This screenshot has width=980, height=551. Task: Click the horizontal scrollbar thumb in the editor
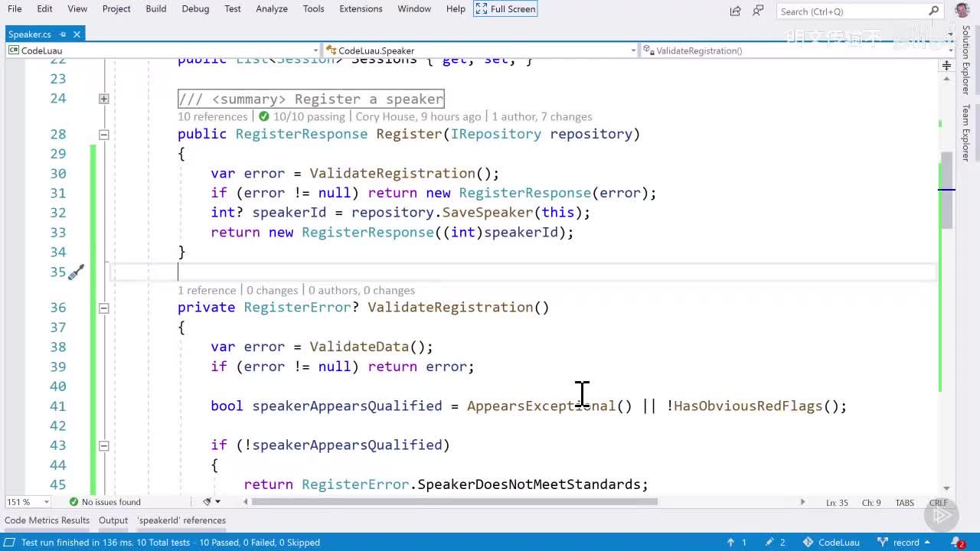[455, 502]
